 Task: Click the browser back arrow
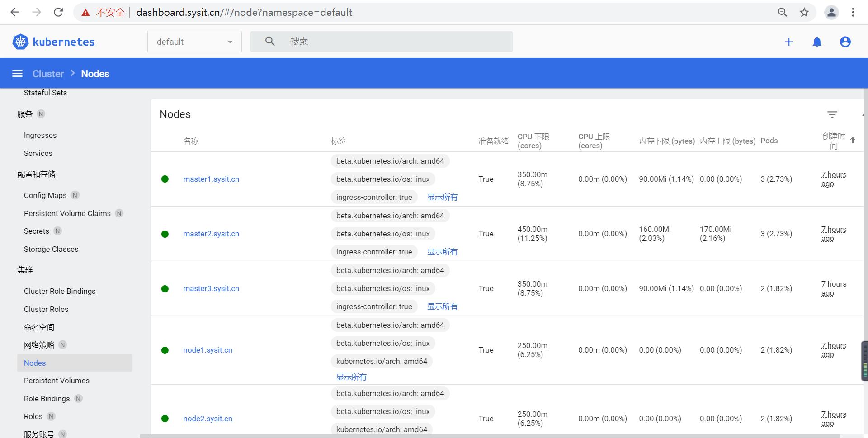coord(15,12)
